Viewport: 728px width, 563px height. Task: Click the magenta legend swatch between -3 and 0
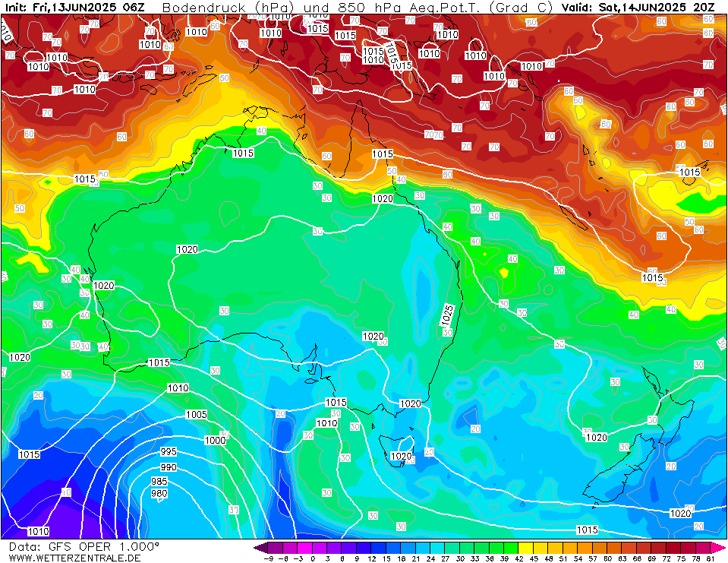tap(304, 547)
